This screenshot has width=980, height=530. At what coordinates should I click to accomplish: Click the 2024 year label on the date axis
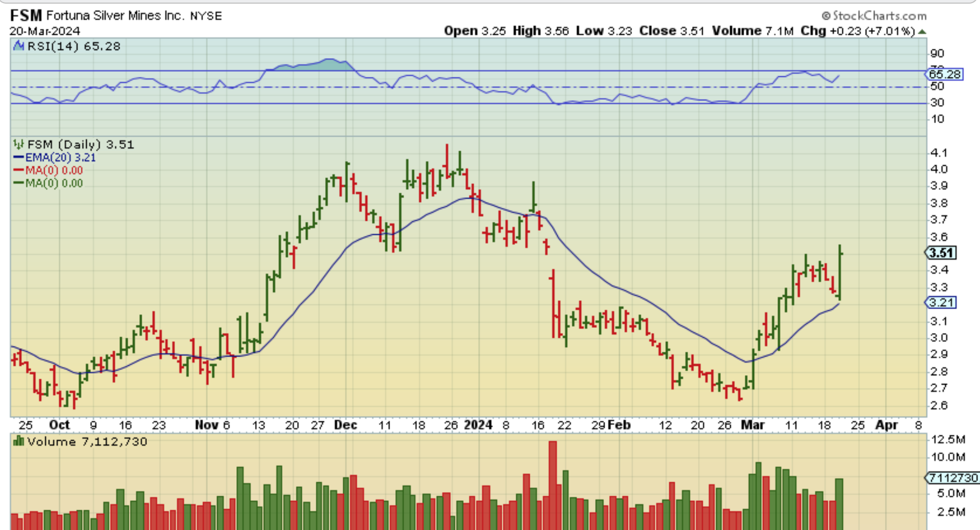478,425
